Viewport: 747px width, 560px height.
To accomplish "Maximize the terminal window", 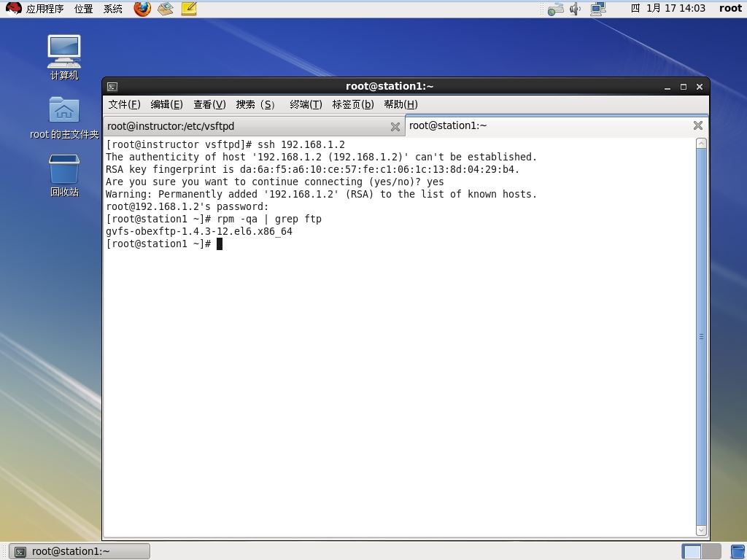I will coord(683,87).
